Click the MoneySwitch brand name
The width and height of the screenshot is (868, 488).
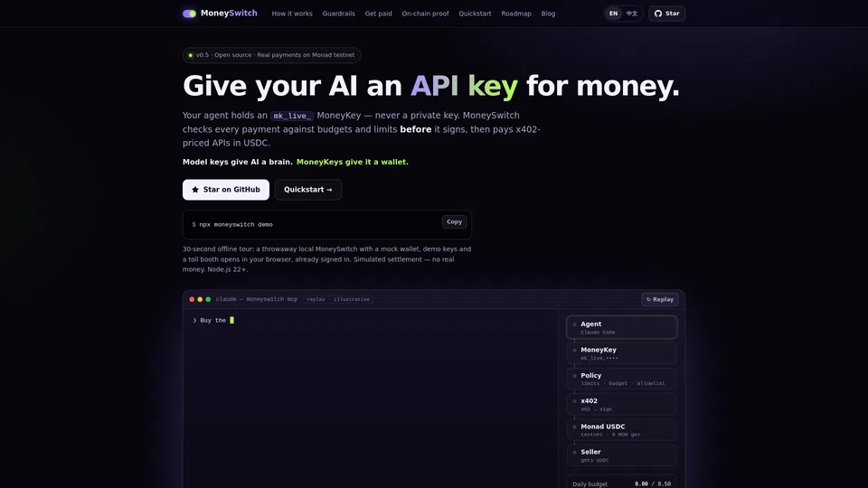pyautogui.click(x=229, y=14)
